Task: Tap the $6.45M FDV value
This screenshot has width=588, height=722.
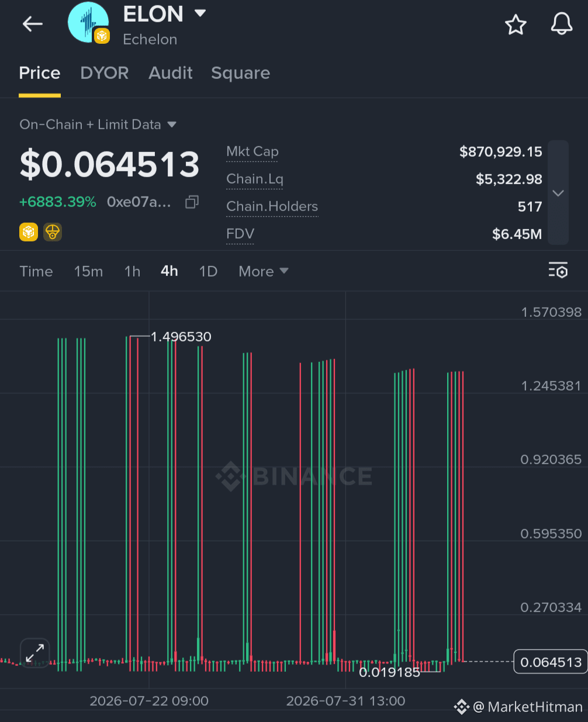Action: coord(517,234)
